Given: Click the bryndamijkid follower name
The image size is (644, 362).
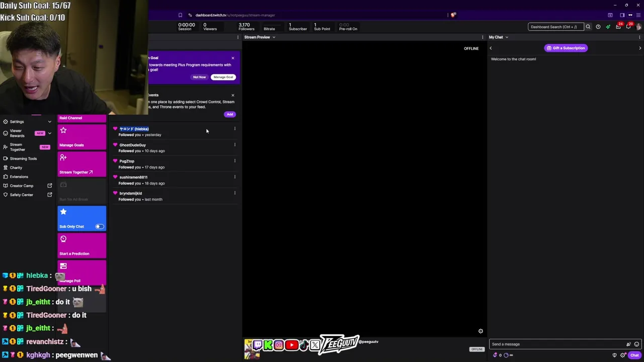Looking at the screenshot, I should pyautogui.click(x=130, y=193).
